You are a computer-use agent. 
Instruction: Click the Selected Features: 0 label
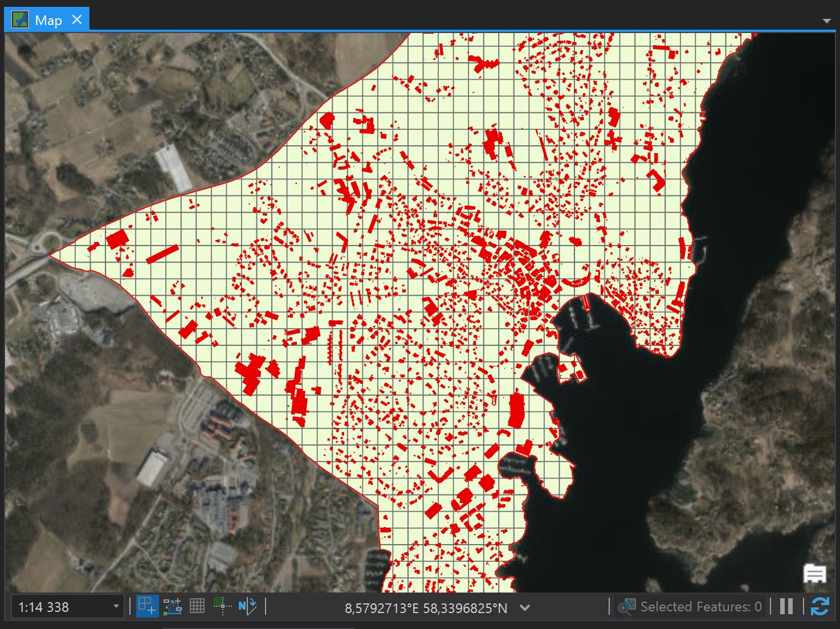[x=701, y=607]
